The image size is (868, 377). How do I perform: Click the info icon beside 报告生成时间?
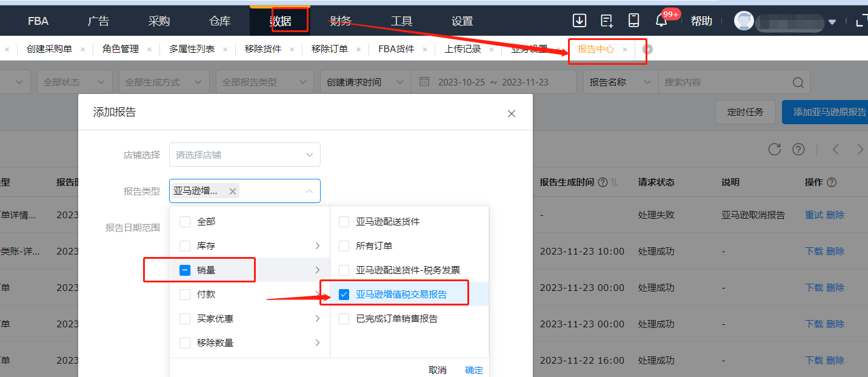[603, 182]
